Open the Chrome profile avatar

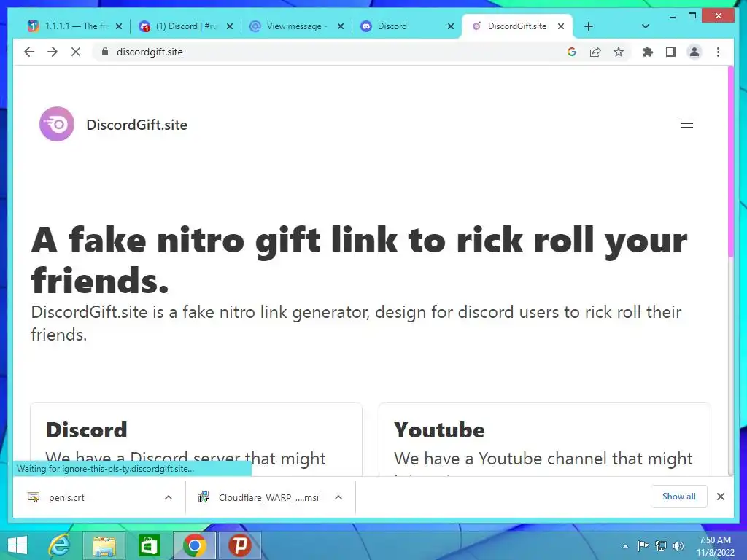694,52
